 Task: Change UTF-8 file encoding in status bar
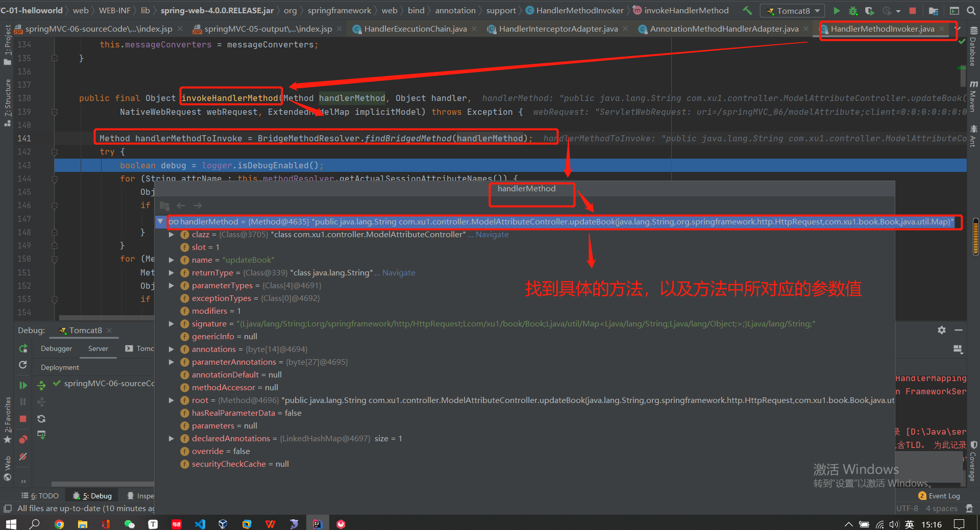tap(907, 509)
